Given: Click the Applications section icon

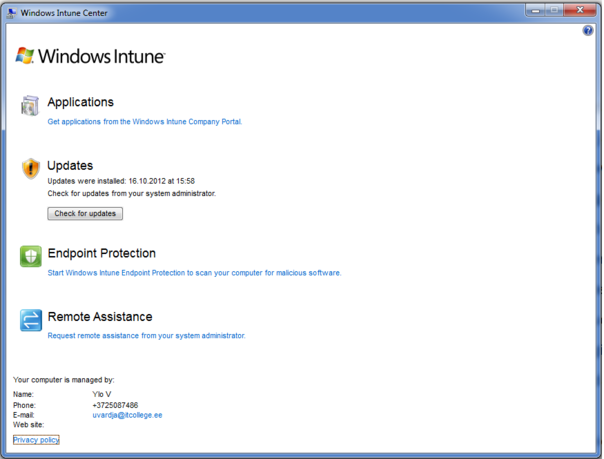Looking at the screenshot, I should (30, 106).
